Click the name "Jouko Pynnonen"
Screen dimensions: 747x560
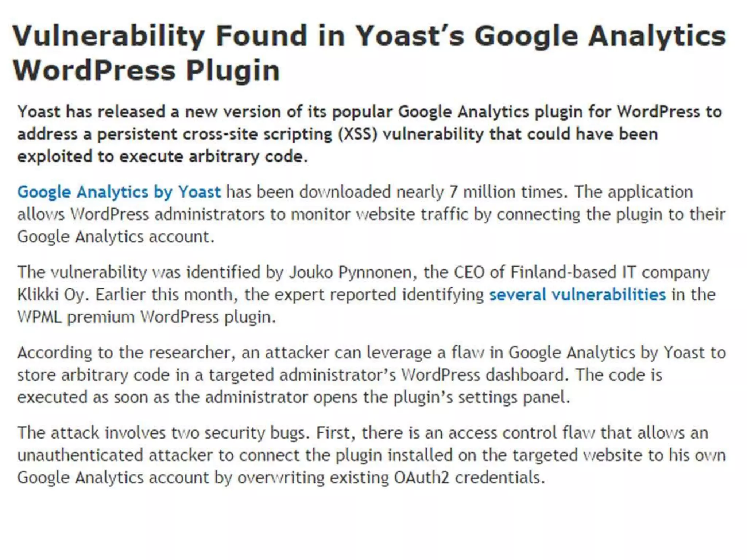350,272
